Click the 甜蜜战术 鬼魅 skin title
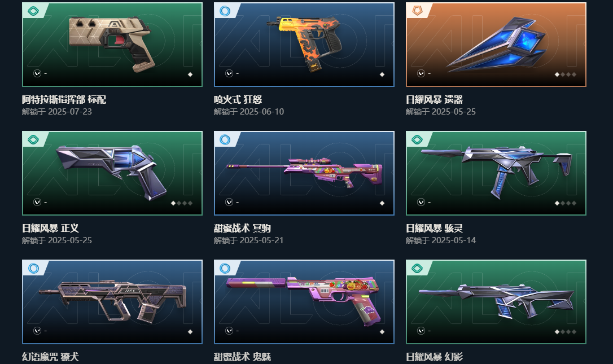 point(242,357)
